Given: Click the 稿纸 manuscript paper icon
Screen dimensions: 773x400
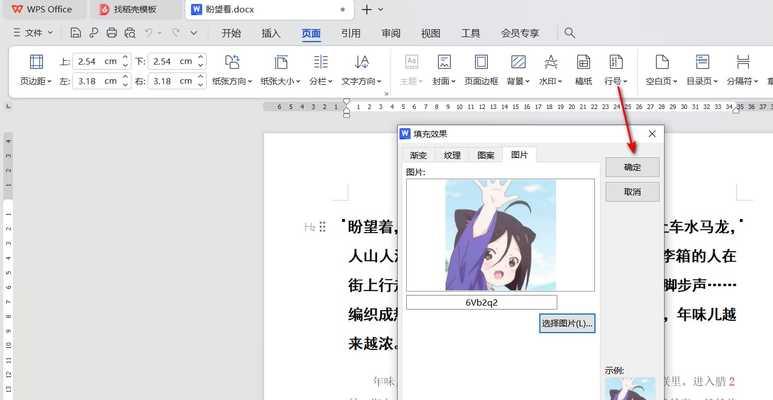Looking at the screenshot, I should (584, 62).
